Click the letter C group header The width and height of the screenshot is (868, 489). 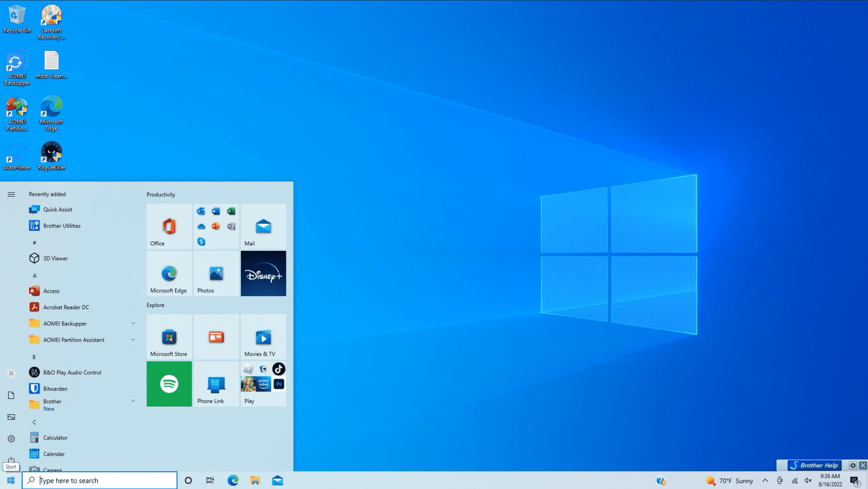pyautogui.click(x=34, y=422)
